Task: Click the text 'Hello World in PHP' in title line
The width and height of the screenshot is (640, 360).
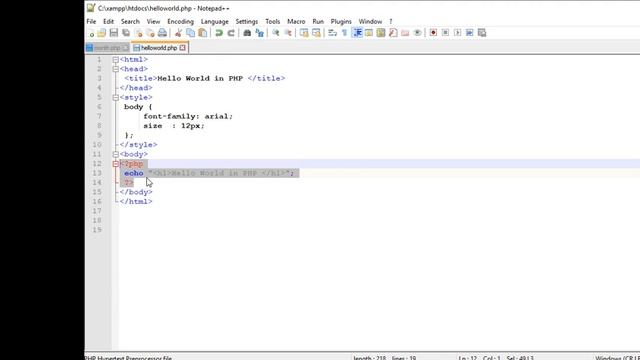Action: [x=200, y=78]
